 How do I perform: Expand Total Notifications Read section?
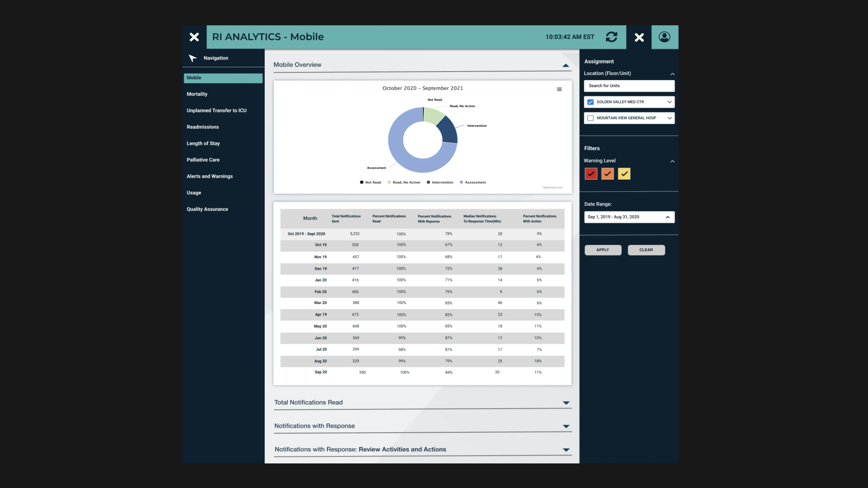pyautogui.click(x=566, y=403)
